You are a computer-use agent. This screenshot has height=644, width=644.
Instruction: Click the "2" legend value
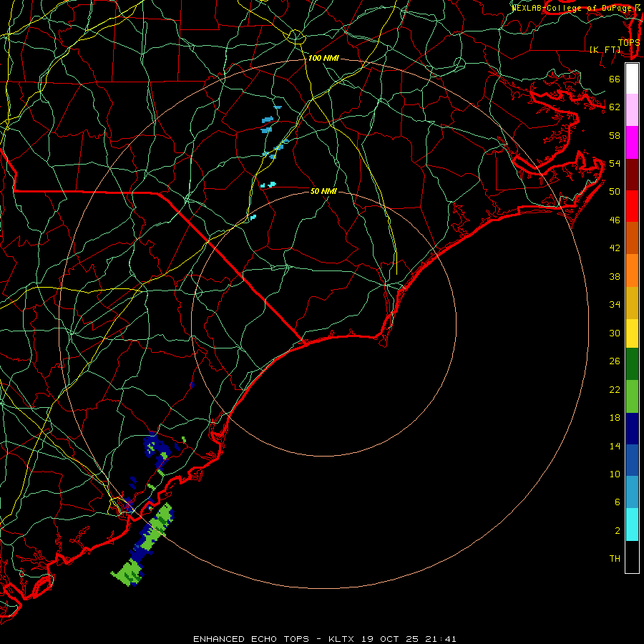[x=617, y=531]
